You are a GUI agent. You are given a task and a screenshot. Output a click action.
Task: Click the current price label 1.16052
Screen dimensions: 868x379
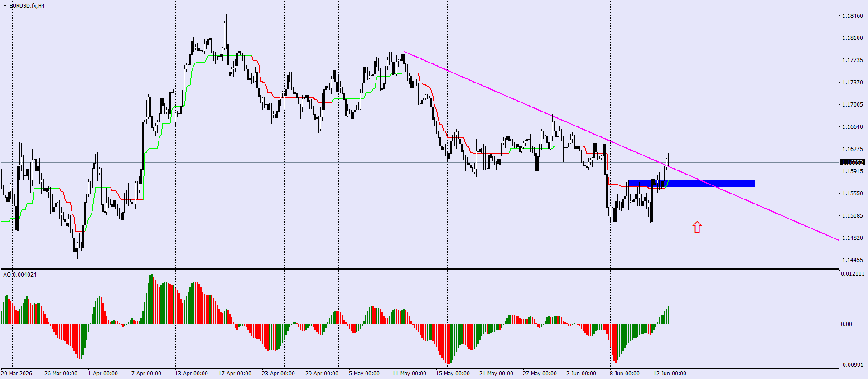tap(853, 162)
